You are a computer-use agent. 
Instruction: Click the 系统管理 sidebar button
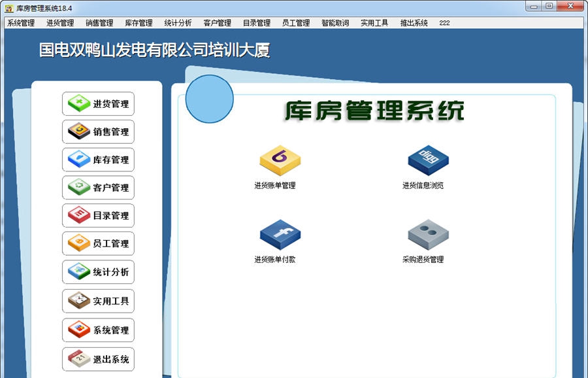coord(97,330)
